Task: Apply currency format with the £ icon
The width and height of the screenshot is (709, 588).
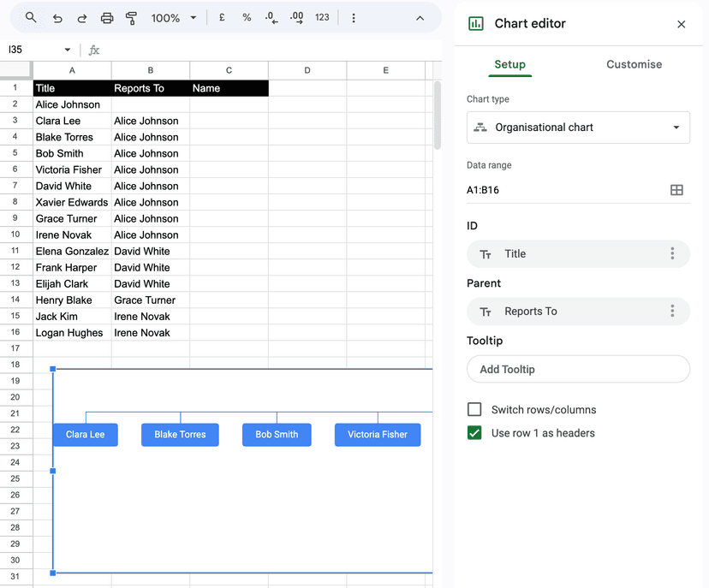Action: 221,17
